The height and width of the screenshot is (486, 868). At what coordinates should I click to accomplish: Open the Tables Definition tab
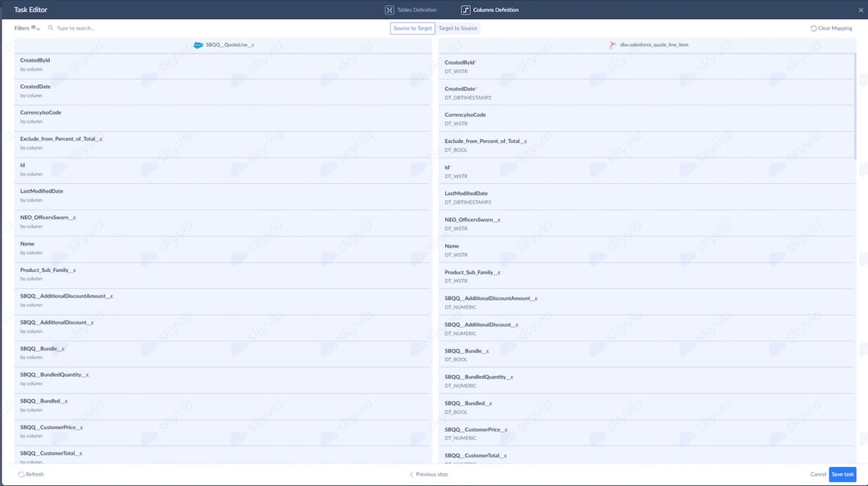coord(411,10)
